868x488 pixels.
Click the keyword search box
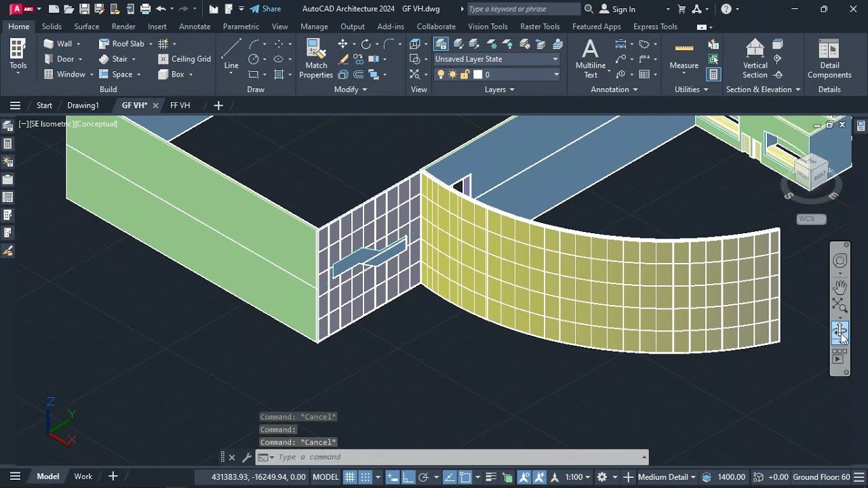click(524, 9)
